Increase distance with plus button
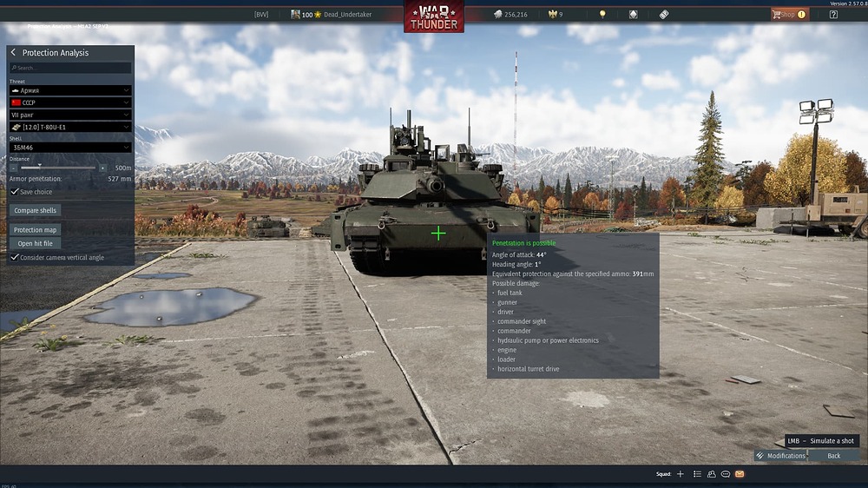Screen dimensions: 868x488 pos(102,168)
